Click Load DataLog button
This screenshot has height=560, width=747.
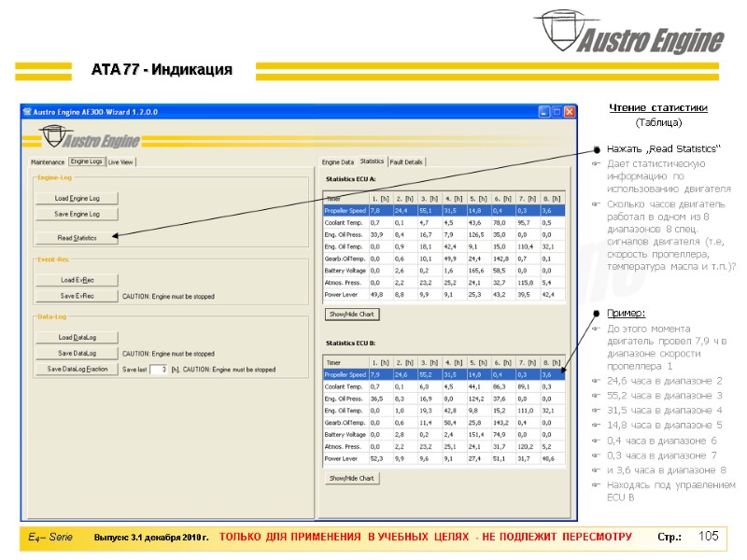tap(77, 337)
